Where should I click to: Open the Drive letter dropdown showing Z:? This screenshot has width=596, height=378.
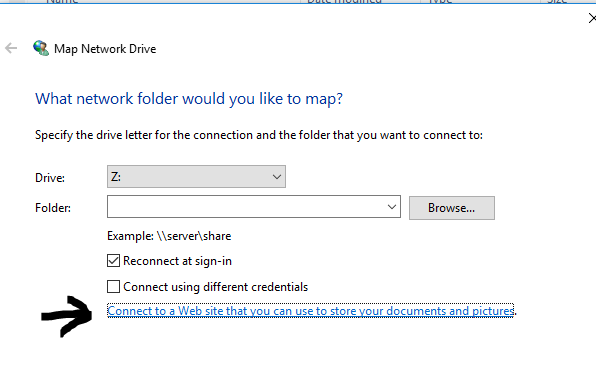(196, 176)
